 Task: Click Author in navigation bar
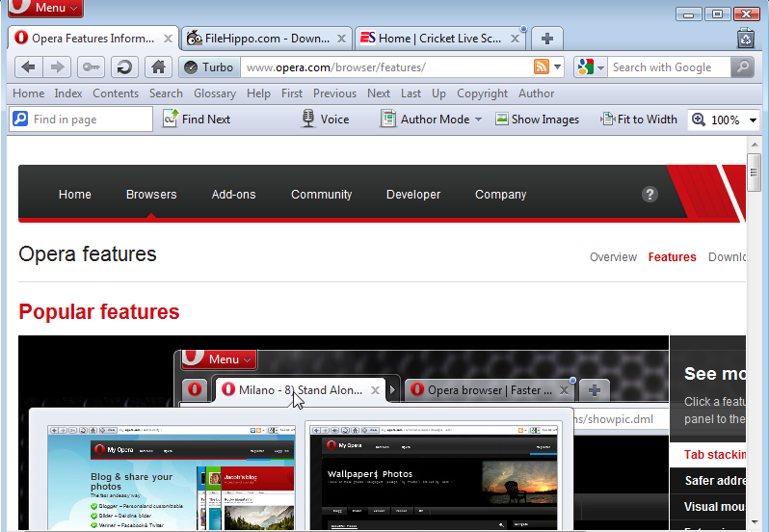pyautogui.click(x=536, y=93)
